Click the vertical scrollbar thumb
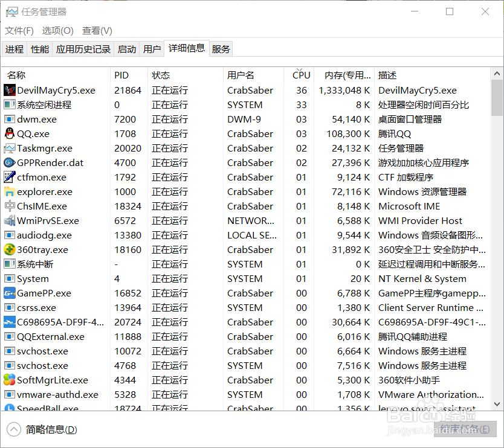The height and width of the screenshot is (448, 504). pyautogui.click(x=497, y=98)
